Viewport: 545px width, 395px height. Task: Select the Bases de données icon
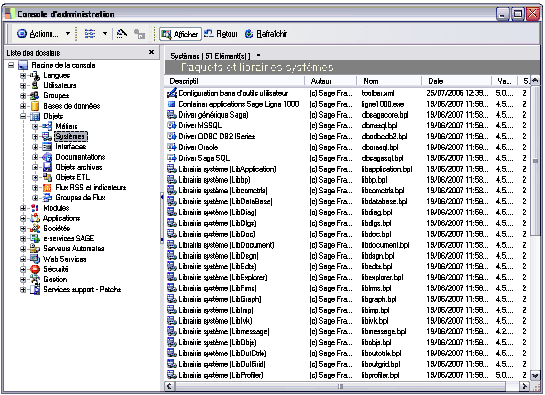pyautogui.click(x=35, y=106)
